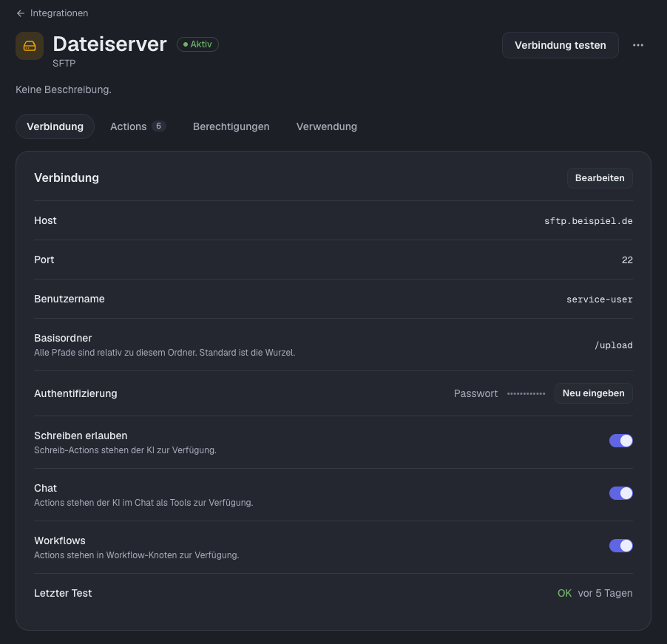Screen dimensions: 667x644
Task: Click Neu eingeben for the password
Action: 593,393
